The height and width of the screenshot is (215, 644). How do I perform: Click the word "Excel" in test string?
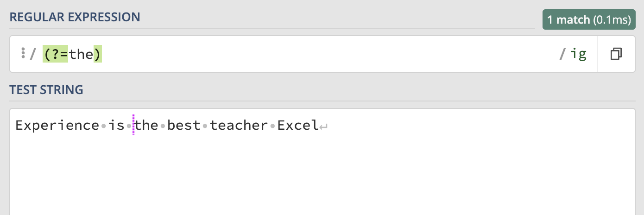[x=298, y=126]
